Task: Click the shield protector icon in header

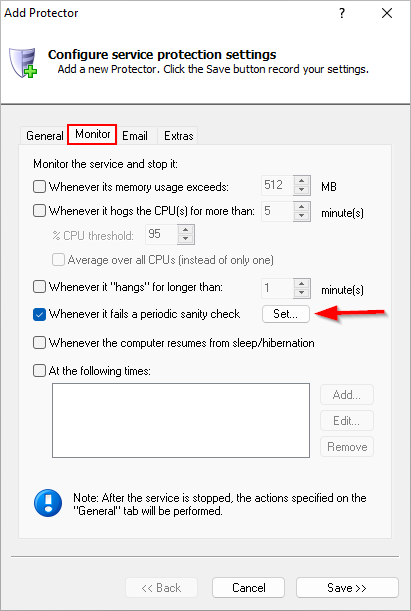Action: [x=23, y=63]
